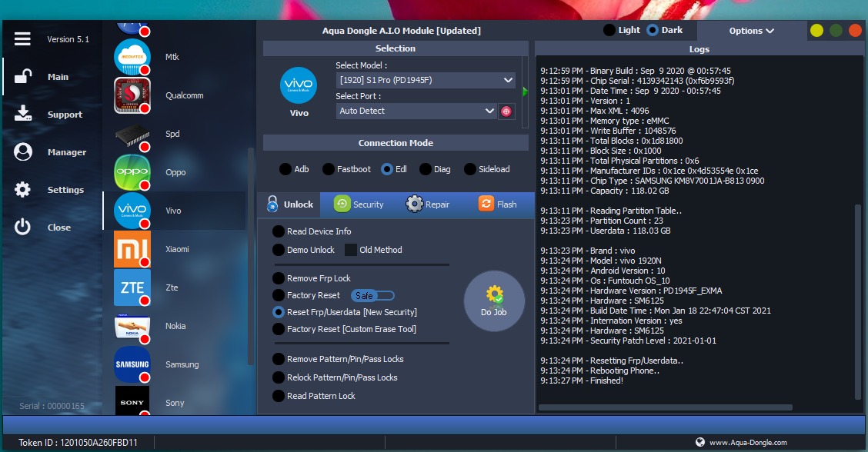The image size is (868, 452).
Task: Click the green arrow beside the model selector
Action: [525, 91]
